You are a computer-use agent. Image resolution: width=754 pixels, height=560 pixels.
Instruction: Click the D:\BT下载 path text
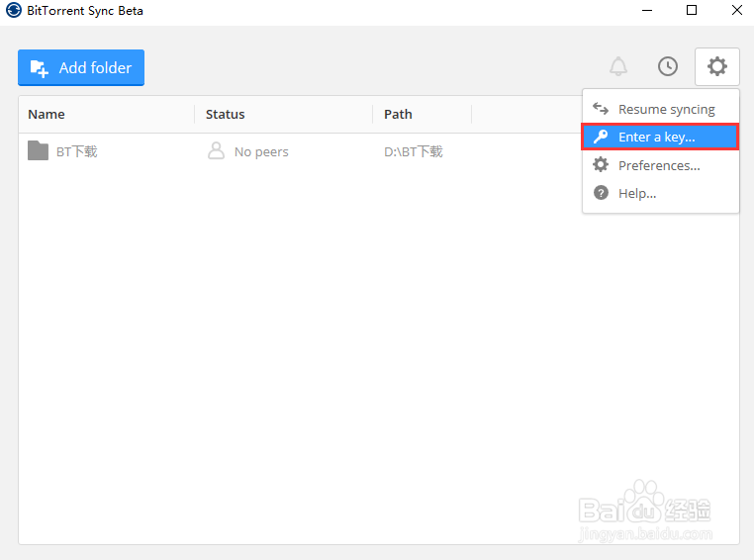pyautogui.click(x=413, y=152)
